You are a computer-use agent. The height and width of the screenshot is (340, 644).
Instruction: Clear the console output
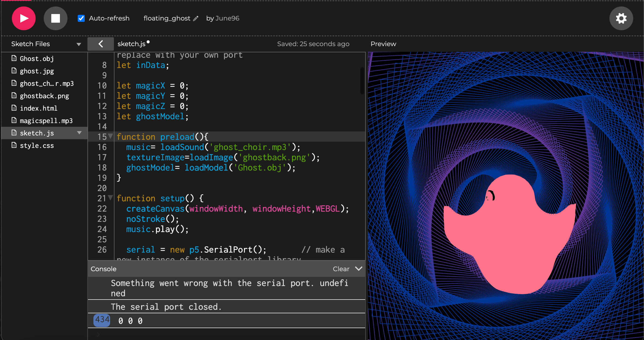point(341,269)
